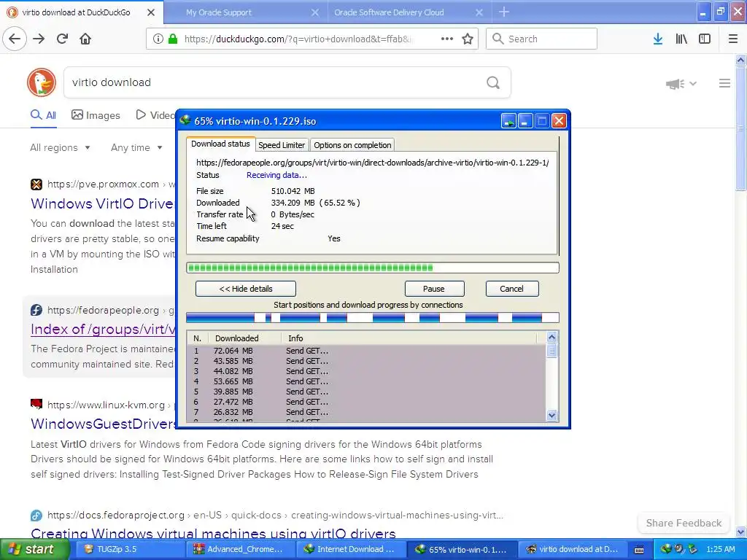Click the Downloaded column header
The width and height of the screenshot is (747, 560).
click(244, 338)
